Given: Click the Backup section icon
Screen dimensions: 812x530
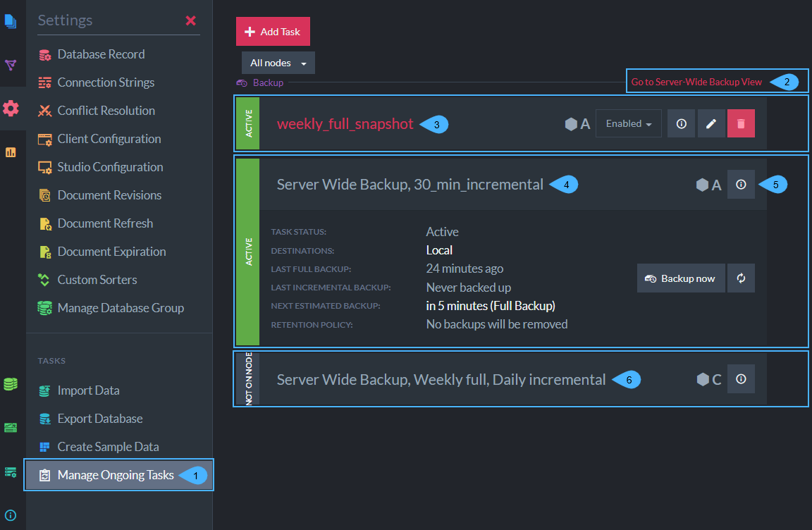Looking at the screenshot, I should (x=242, y=83).
